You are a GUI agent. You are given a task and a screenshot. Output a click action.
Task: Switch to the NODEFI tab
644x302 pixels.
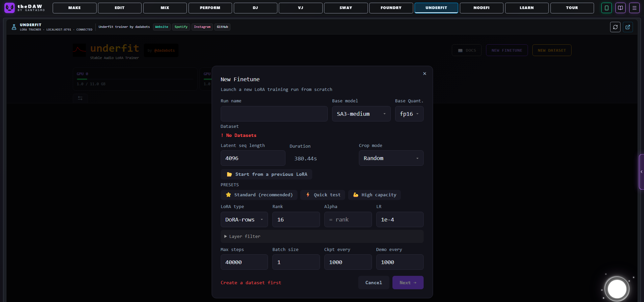[482, 8]
